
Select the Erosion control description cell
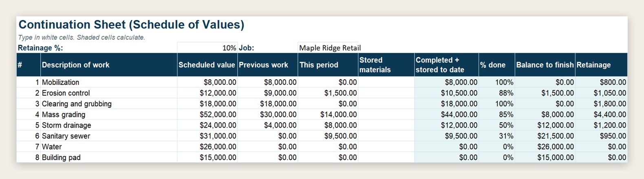click(109, 93)
